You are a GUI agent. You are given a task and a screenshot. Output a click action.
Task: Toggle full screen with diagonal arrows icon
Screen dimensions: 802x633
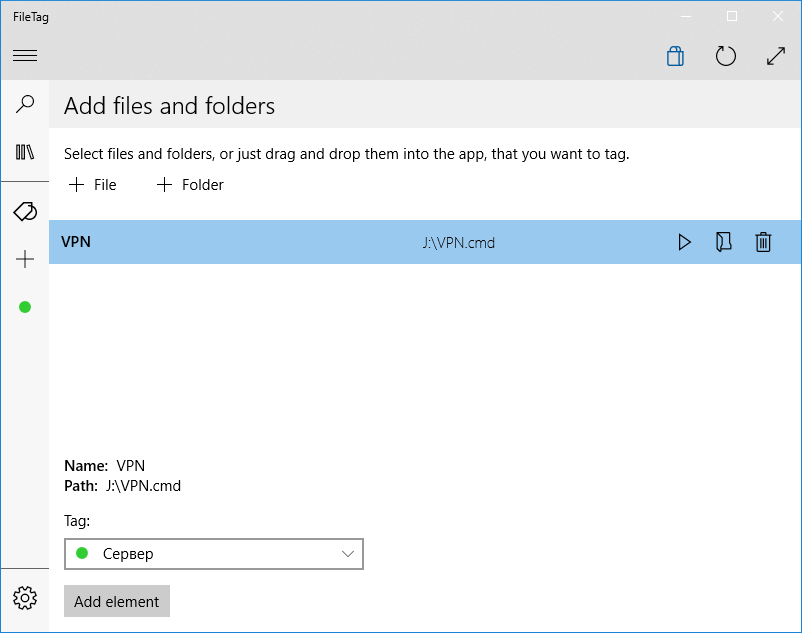click(776, 56)
